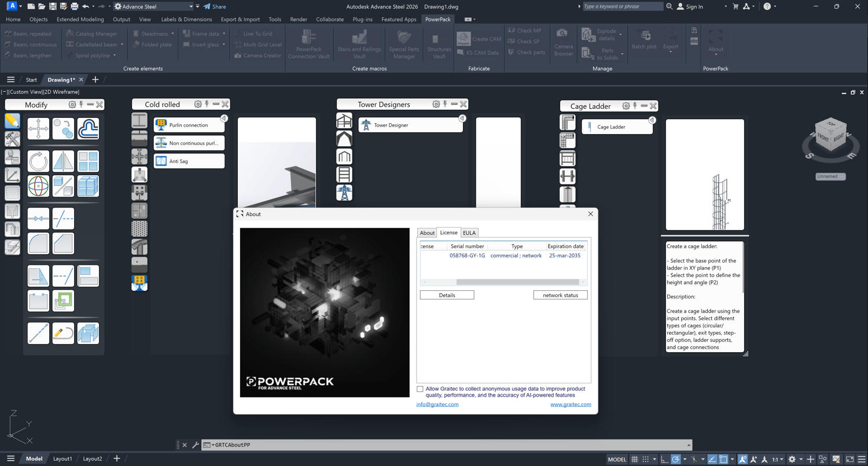Screen dimensions: 868x466
Task: Toggle object snap tracking in status bar
Action: [713, 459]
